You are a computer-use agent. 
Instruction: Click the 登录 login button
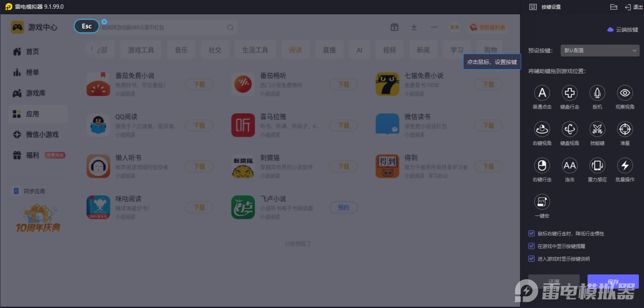454,27
